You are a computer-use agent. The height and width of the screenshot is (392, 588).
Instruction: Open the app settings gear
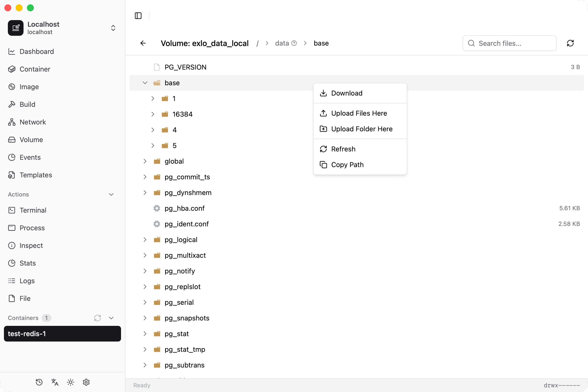click(86, 382)
